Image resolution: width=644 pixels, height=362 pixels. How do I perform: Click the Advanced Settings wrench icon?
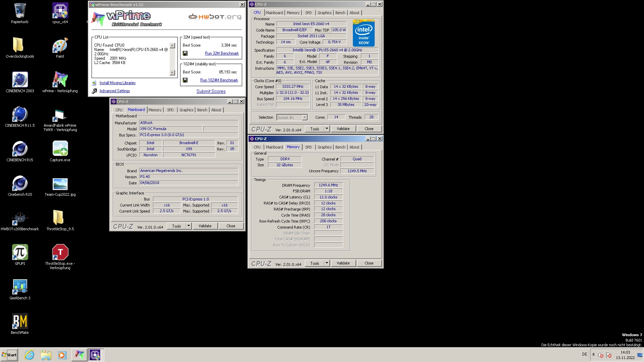(94, 91)
